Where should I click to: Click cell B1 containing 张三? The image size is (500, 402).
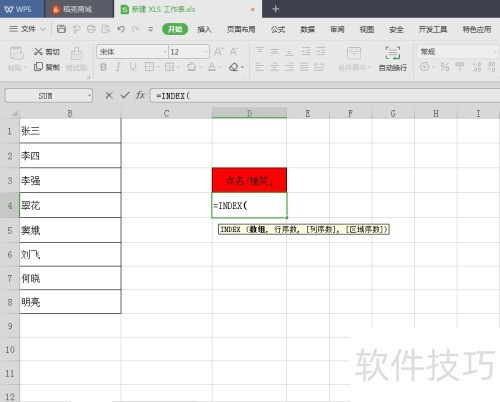[x=70, y=131]
